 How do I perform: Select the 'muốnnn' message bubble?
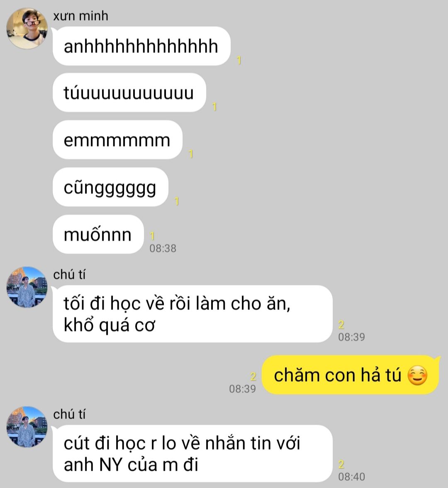(x=98, y=234)
